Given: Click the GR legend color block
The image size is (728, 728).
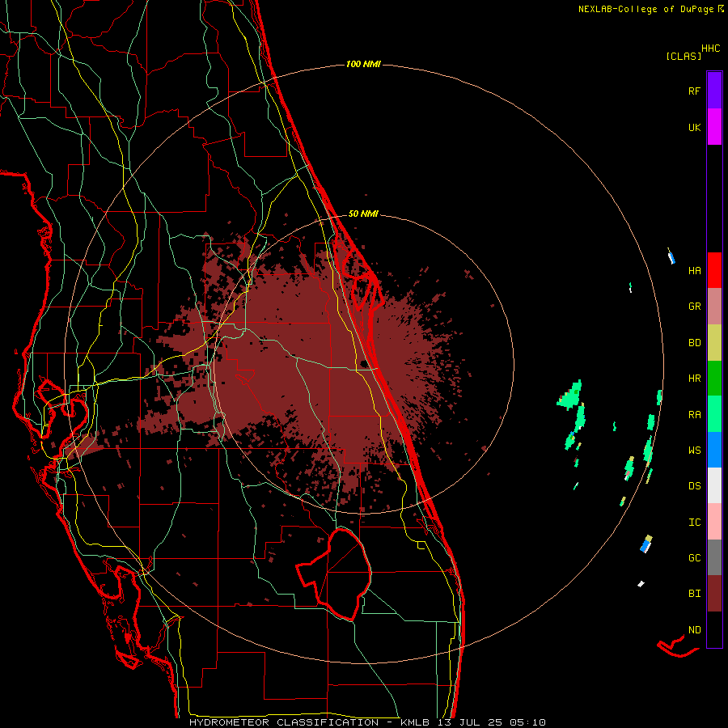Looking at the screenshot, I should [714, 307].
